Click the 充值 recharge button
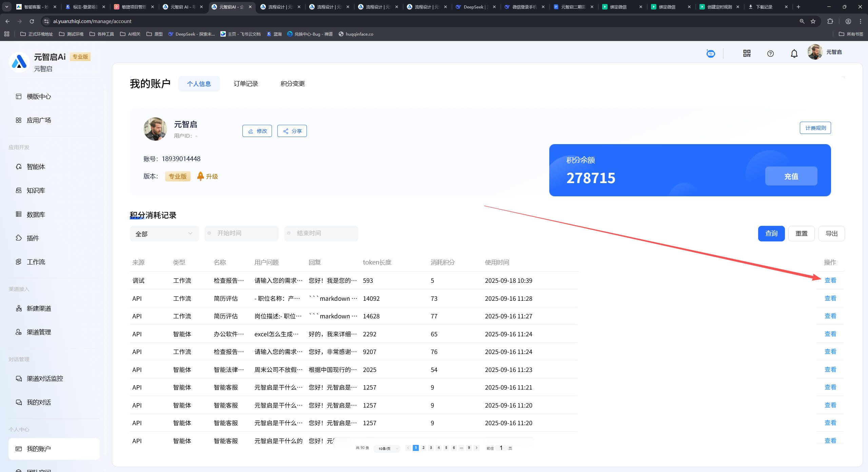This screenshot has width=868, height=472. click(x=791, y=176)
